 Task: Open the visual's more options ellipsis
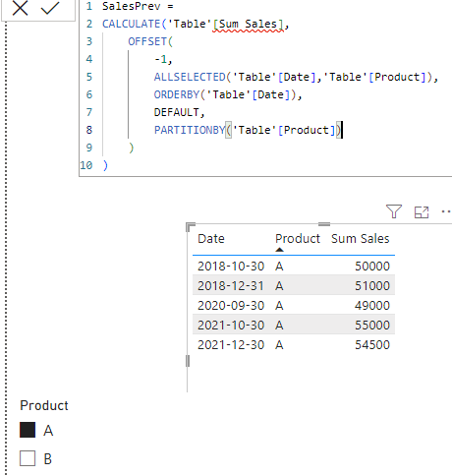click(x=446, y=211)
